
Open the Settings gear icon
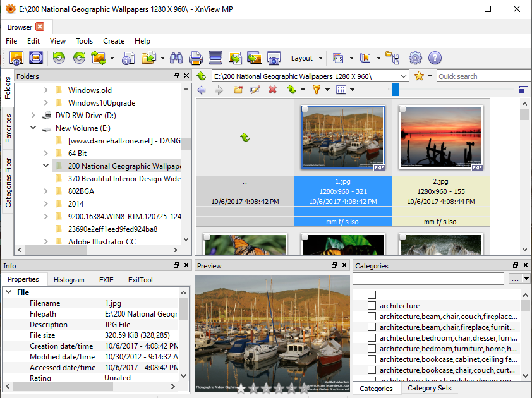(x=415, y=58)
